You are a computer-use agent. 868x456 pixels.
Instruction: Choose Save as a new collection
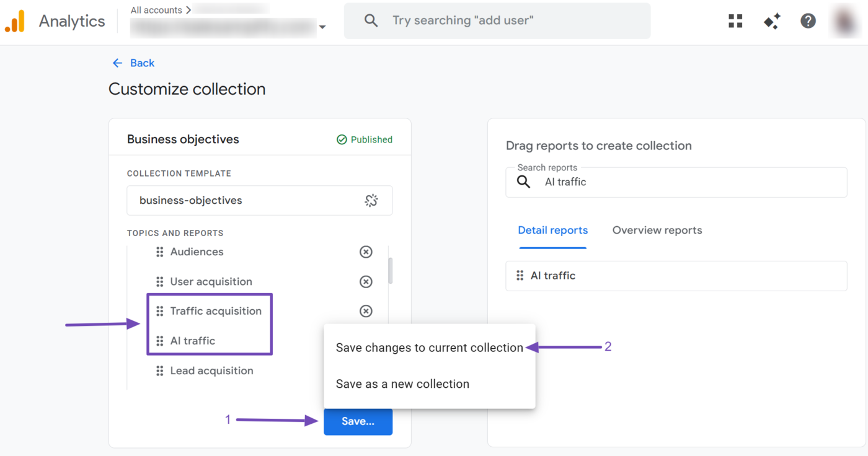coord(402,384)
